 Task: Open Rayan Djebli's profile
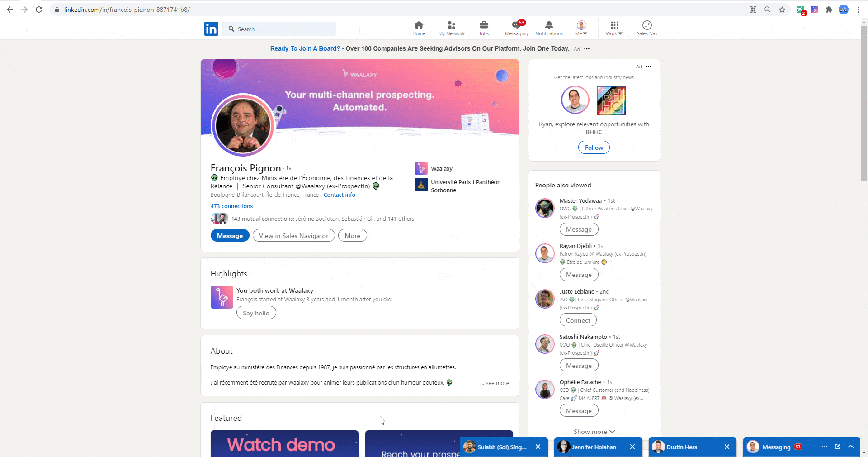(x=576, y=246)
